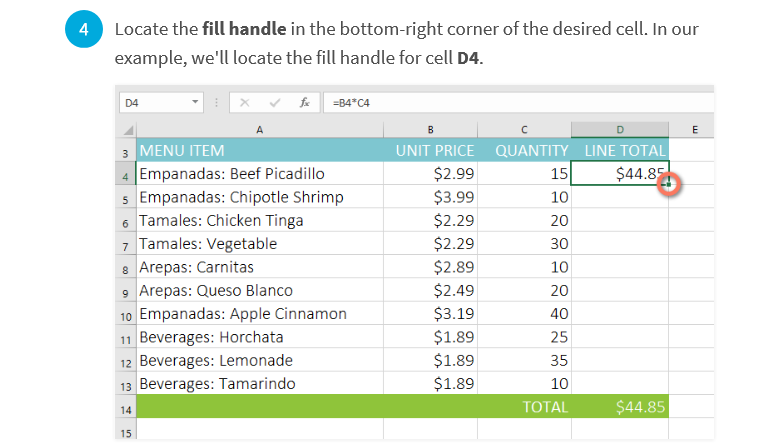The image size is (761, 444).
Task: Select the quantity 35 for Lemonade
Action: [524, 360]
